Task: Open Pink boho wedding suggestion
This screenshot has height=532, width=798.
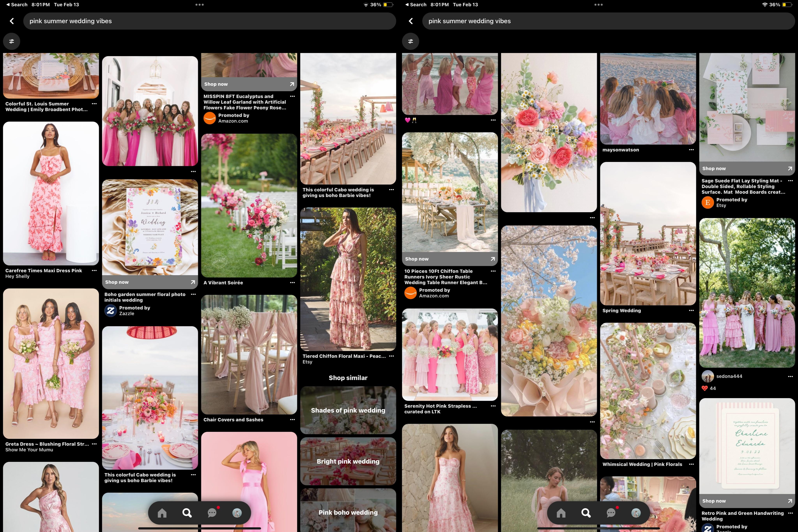Action: click(348, 510)
